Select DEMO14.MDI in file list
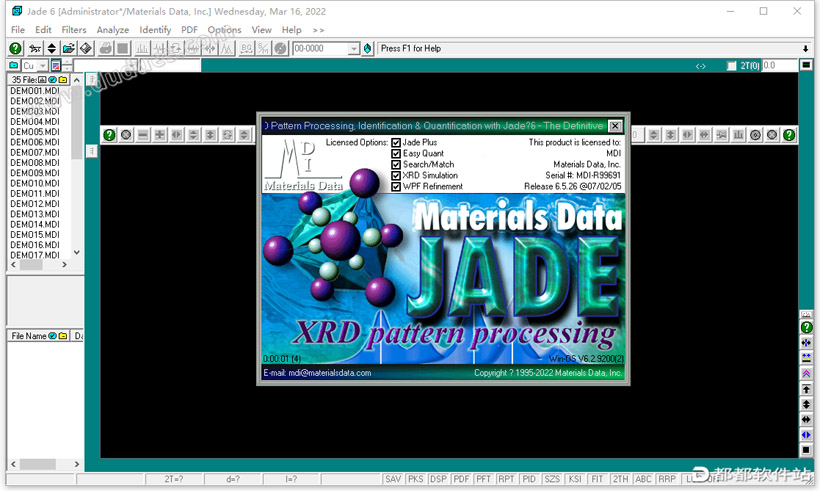The height and width of the screenshot is (491, 820). click(x=35, y=224)
